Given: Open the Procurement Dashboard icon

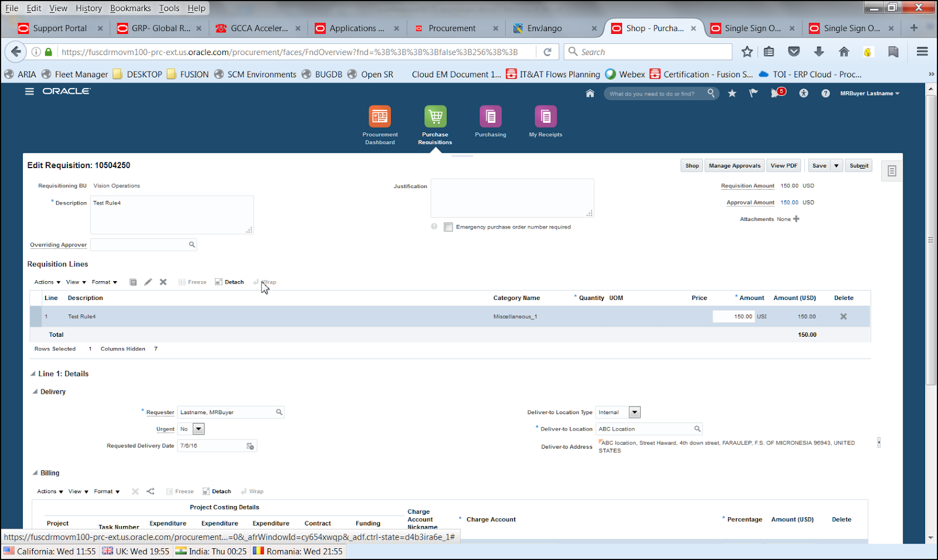Looking at the screenshot, I should pos(379,117).
